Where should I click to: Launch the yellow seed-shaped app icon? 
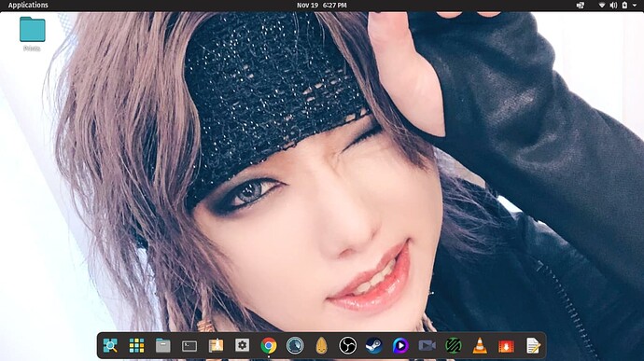(322, 346)
